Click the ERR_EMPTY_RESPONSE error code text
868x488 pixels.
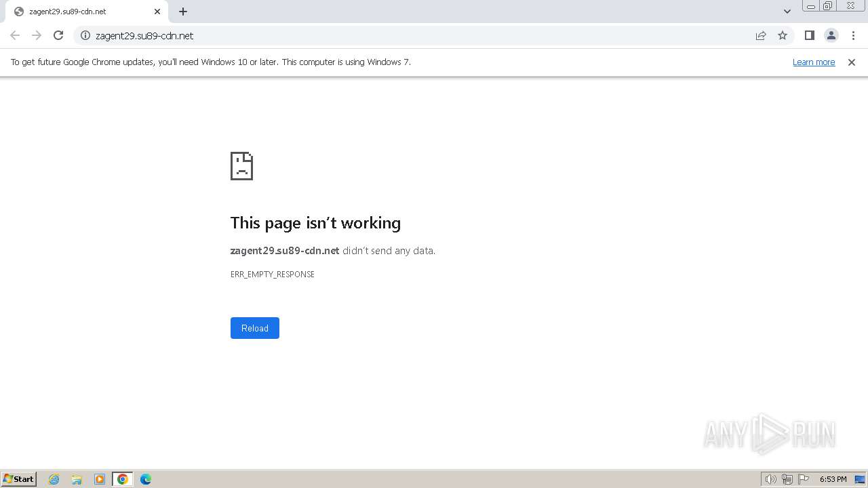(x=273, y=274)
